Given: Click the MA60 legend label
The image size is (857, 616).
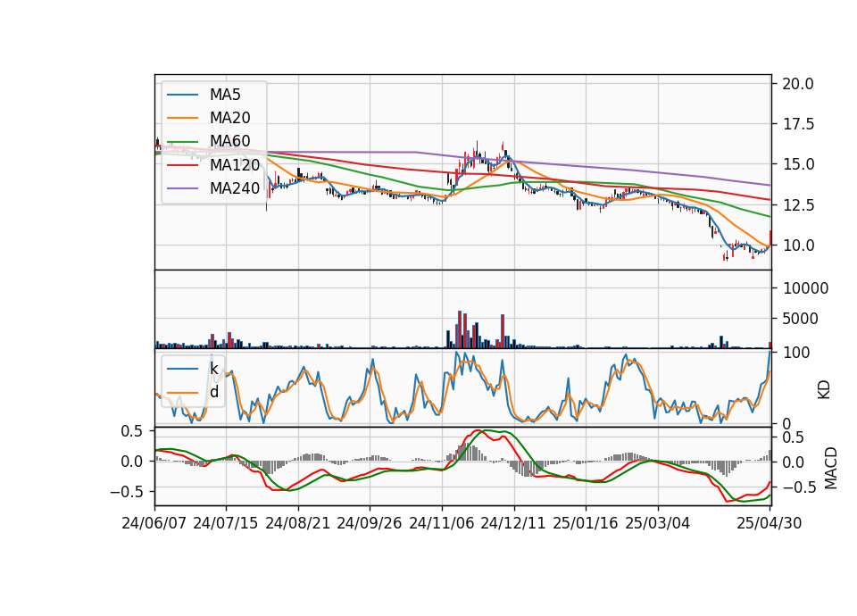Looking at the screenshot, I should [x=229, y=141].
